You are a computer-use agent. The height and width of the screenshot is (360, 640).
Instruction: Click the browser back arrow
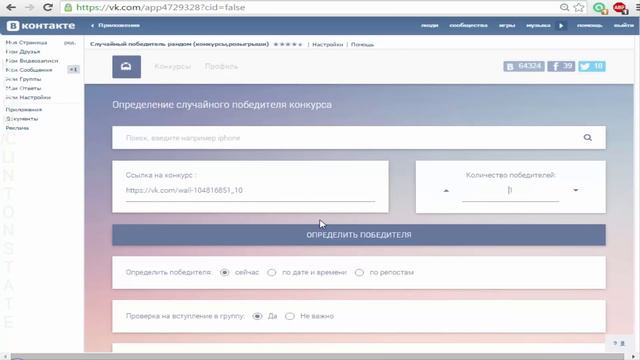click(11, 7)
